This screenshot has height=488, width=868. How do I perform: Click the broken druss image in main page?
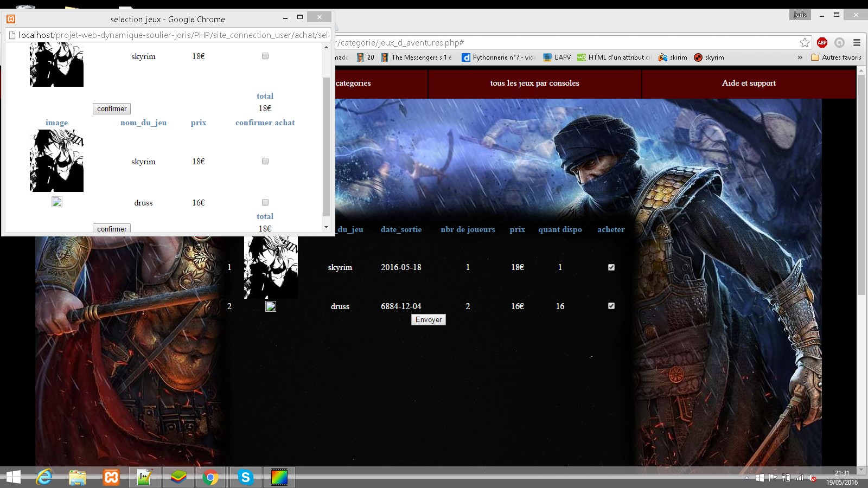point(271,306)
